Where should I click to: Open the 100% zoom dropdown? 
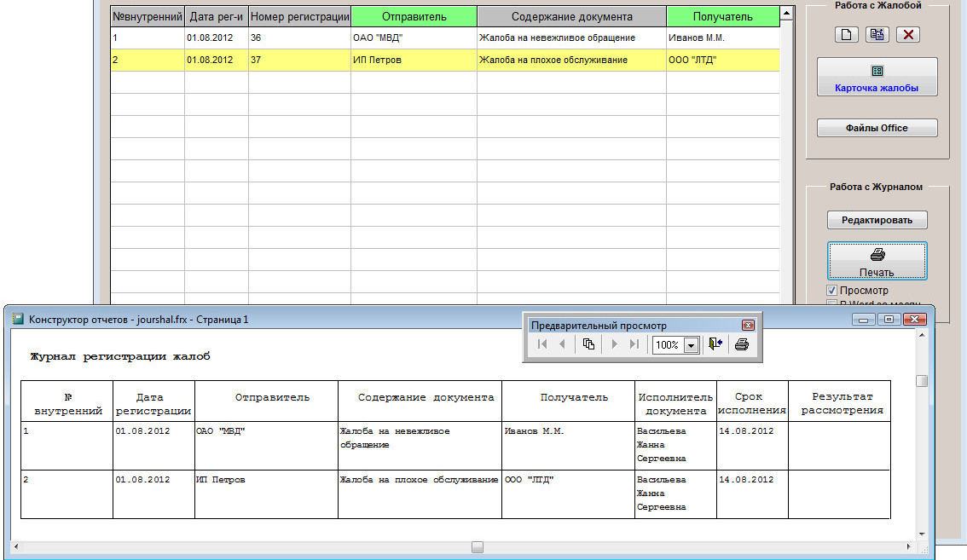pyautogui.click(x=691, y=345)
